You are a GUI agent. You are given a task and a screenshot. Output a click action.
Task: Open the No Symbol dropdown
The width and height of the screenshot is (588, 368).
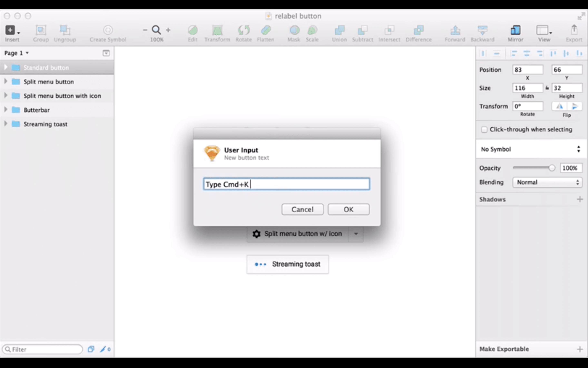point(531,149)
